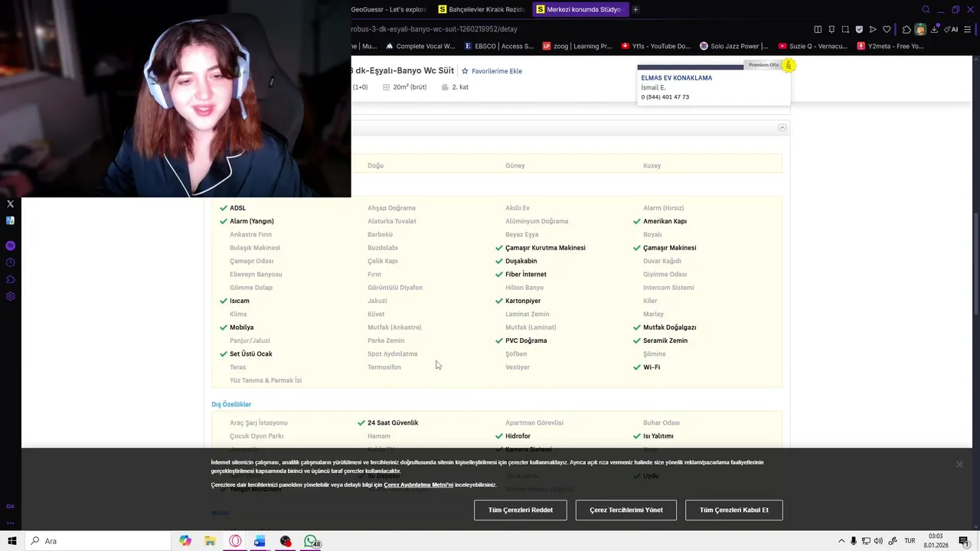Open the Ytfs - YouTube Do... bookmark
The height and width of the screenshot is (551, 980).
coord(656,46)
